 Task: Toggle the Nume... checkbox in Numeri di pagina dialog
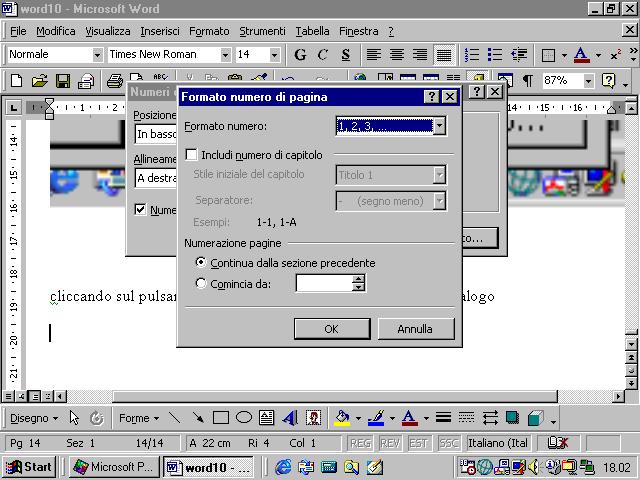[140, 209]
